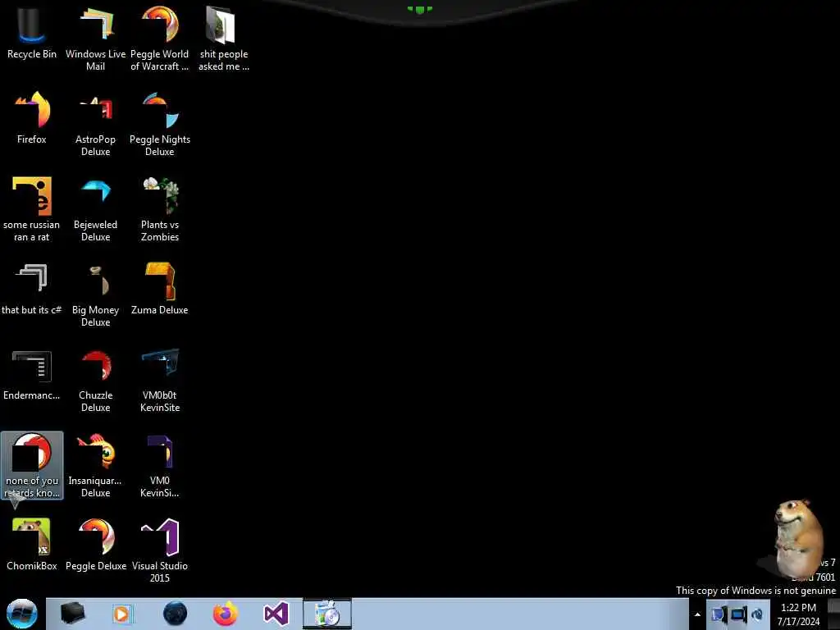Image resolution: width=840 pixels, height=630 pixels.
Task: Select the Plants vs Zombies icon
Action: (x=160, y=209)
